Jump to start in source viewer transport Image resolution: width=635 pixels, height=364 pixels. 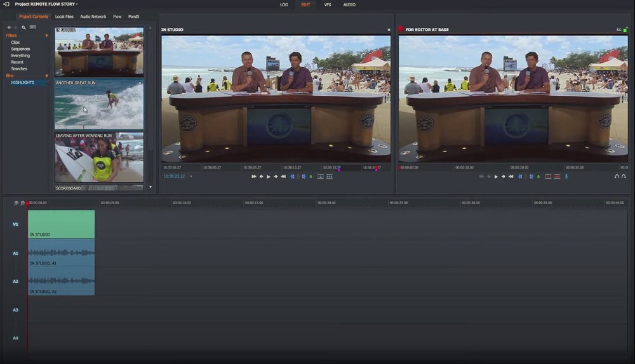click(254, 176)
